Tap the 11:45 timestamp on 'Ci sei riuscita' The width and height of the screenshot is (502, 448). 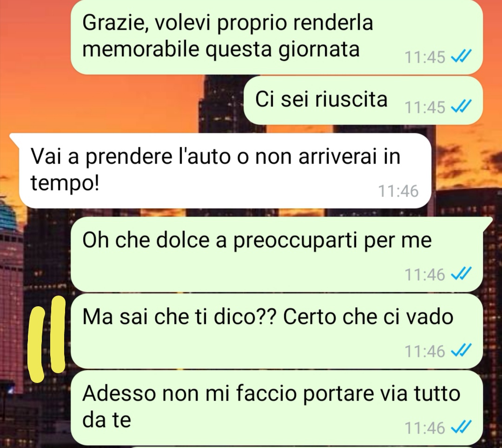(425, 107)
